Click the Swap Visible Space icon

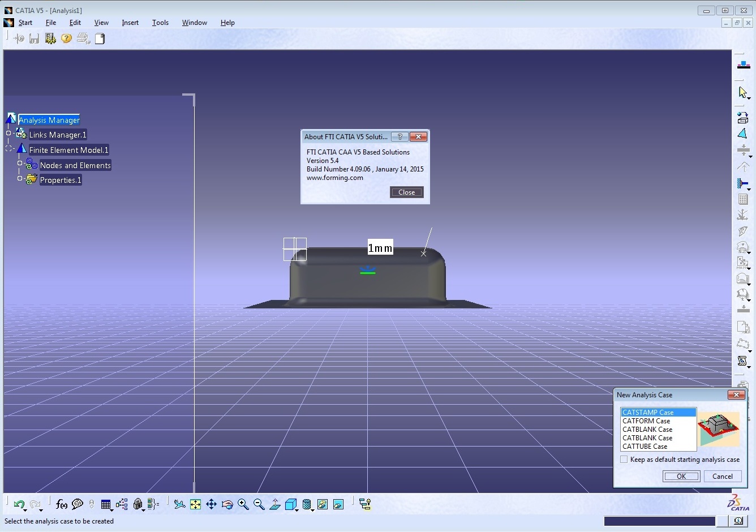click(x=338, y=504)
